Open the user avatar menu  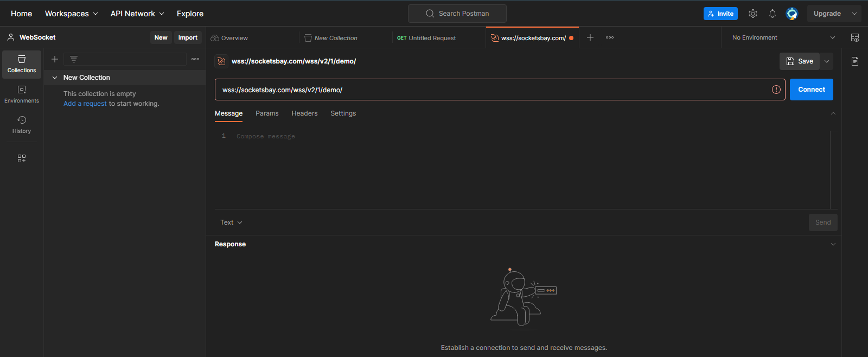coord(792,14)
